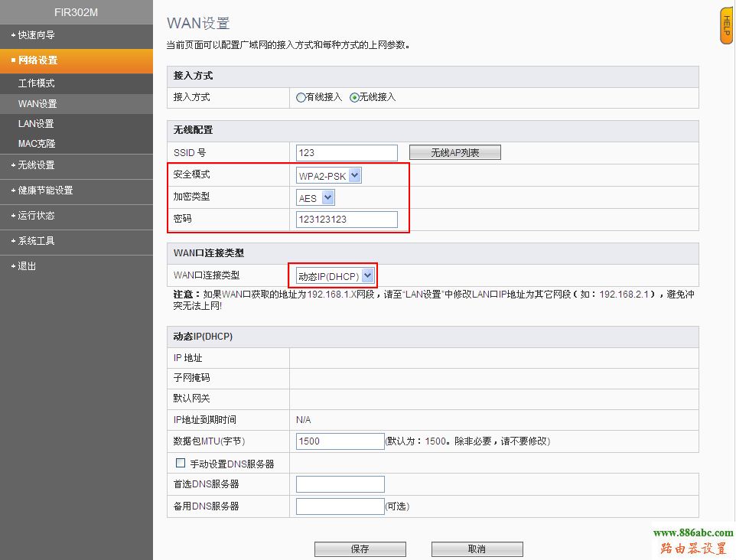The height and width of the screenshot is (560, 736).
Task: Focus the 备用DNS服务器 input field
Action: coord(340,506)
